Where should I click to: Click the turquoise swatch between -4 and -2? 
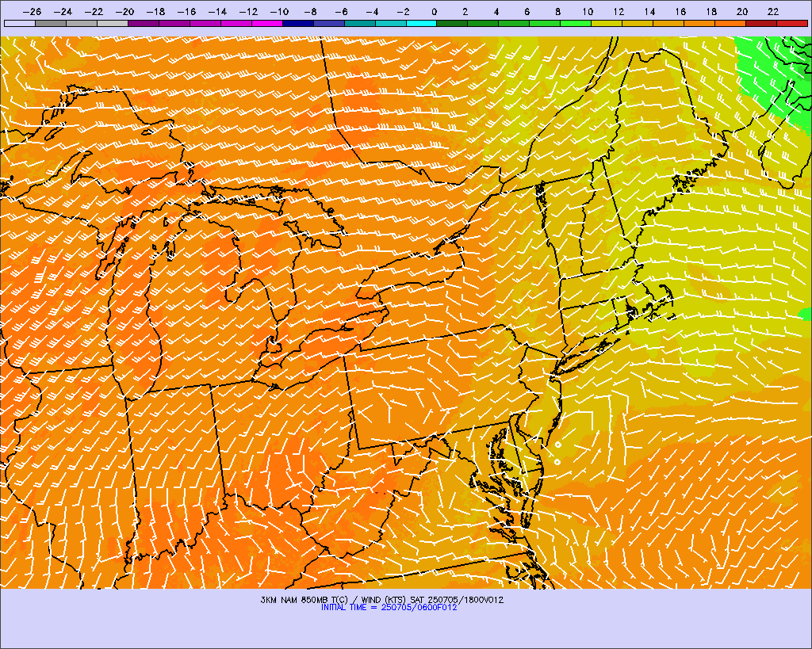click(390, 23)
